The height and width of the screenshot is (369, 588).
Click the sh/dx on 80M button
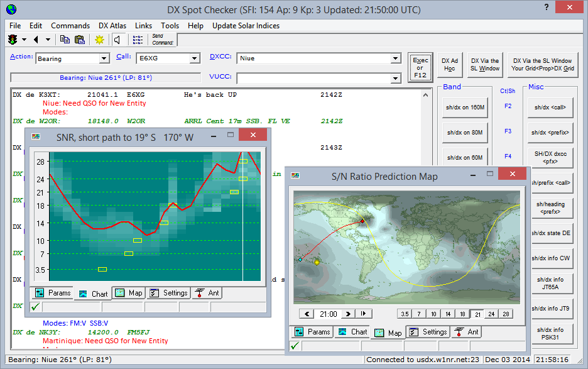pyautogui.click(x=465, y=133)
